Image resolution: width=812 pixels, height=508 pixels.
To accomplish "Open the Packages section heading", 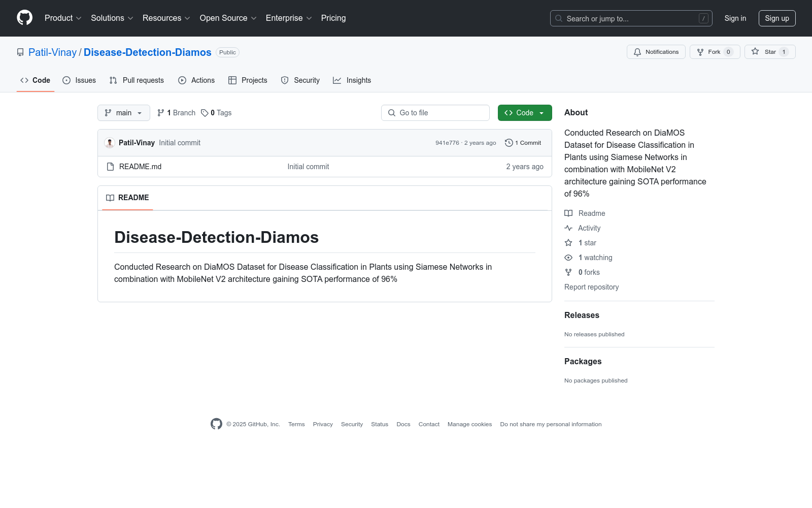I will [x=583, y=362].
